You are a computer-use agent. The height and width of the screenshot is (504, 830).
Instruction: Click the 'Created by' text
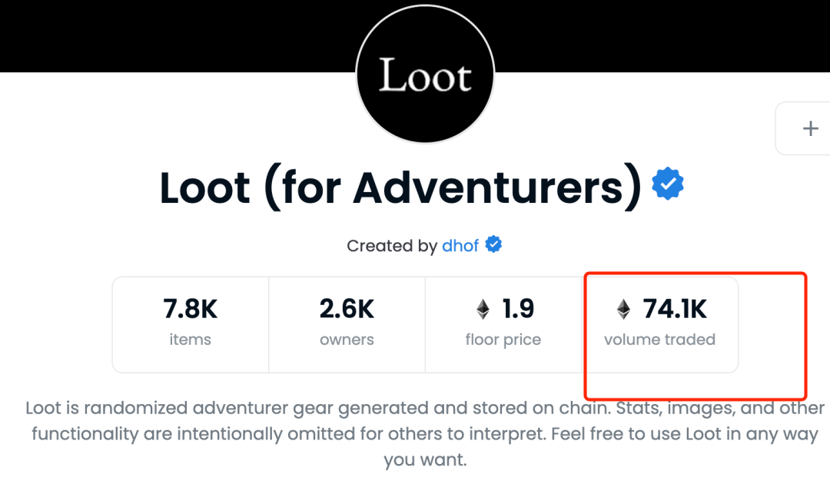point(392,246)
